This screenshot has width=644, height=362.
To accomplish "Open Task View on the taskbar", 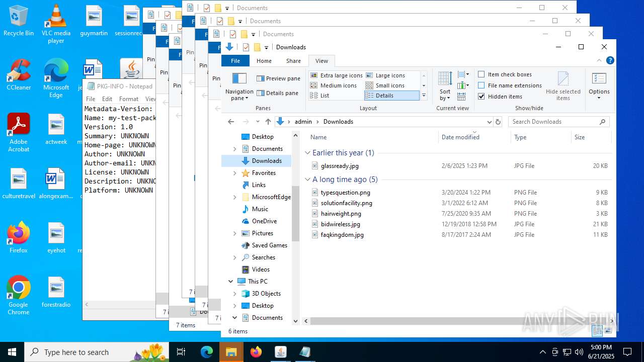I will click(182, 352).
